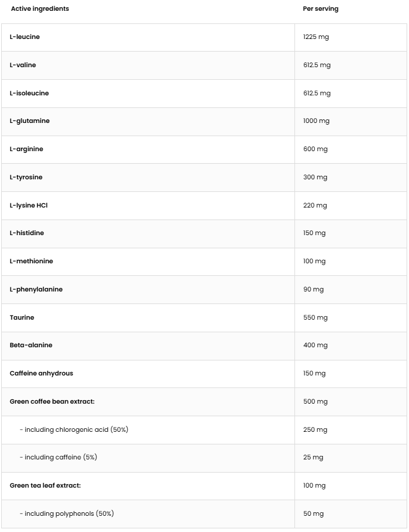Viewport: 409px width, 532px height.
Task: Click the chlorogenic acid (50%) sub-item
Action: 74,430
